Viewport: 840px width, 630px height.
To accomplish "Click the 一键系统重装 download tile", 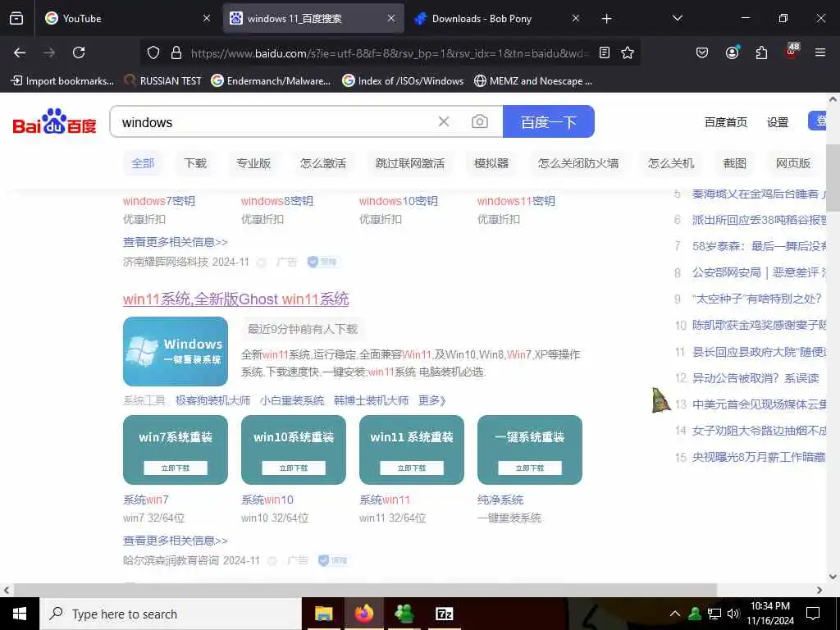I will click(x=530, y=450).
